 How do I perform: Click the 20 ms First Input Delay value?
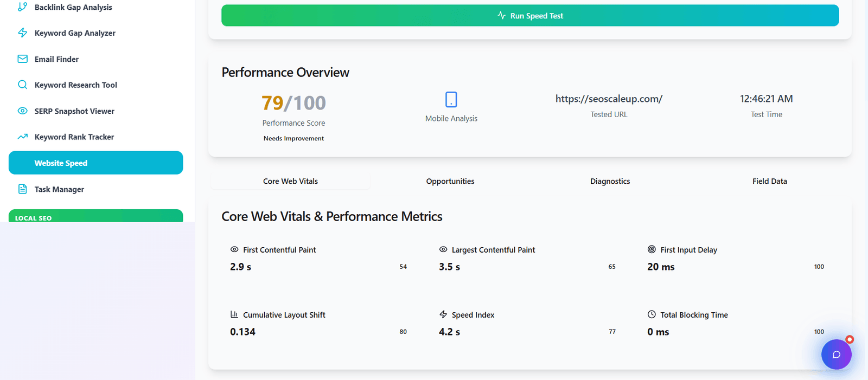(x=661, y=267)
